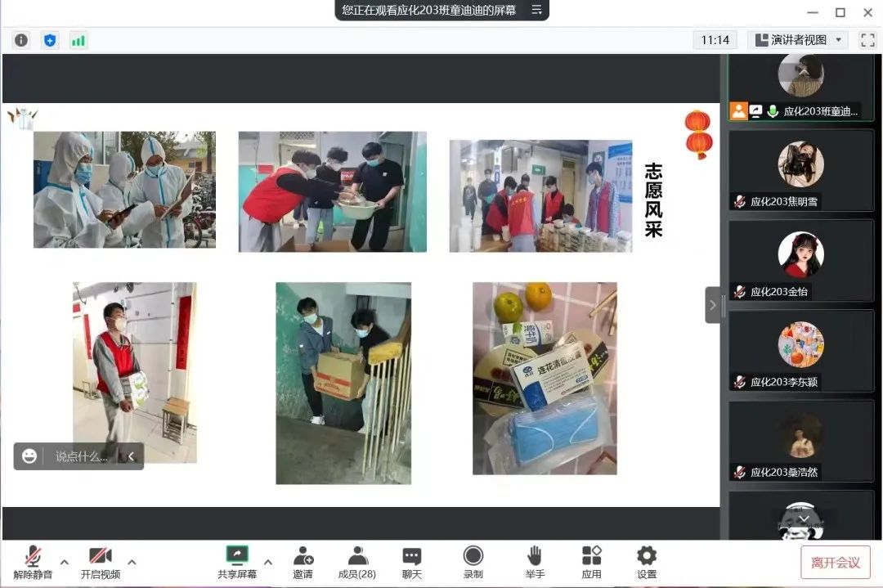Image resolution: width=883 pixels, height=588 pixels.
Task: Turn on camera with 开启视频
Action: click(x=100, y=562)
